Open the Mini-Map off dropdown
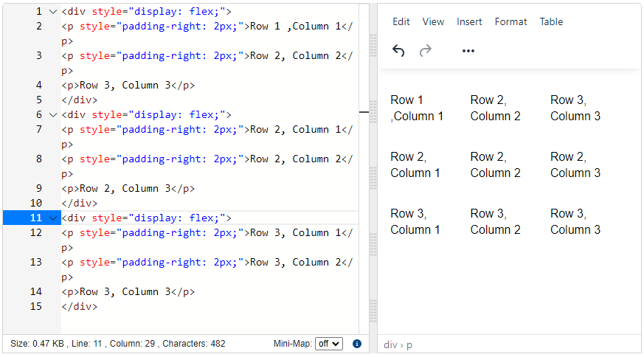 328,344
